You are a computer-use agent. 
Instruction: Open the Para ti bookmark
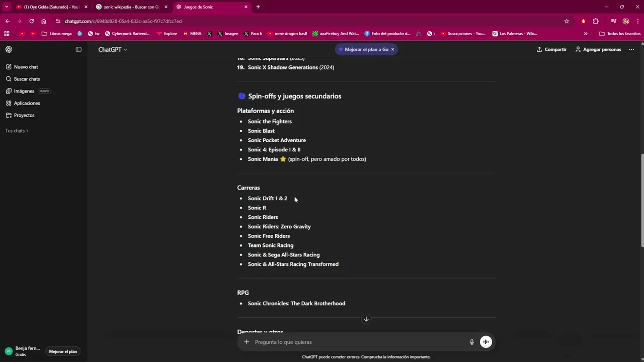[x=253, y=34]
